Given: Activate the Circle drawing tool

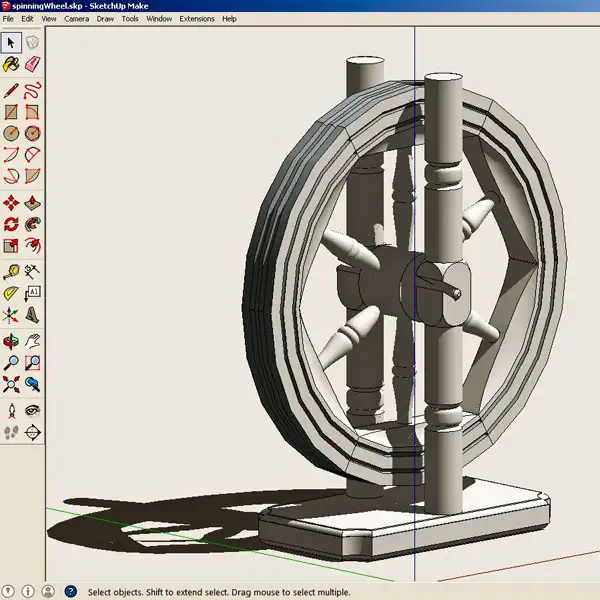Looking at the screenshot, I should [x=11, y=133].
